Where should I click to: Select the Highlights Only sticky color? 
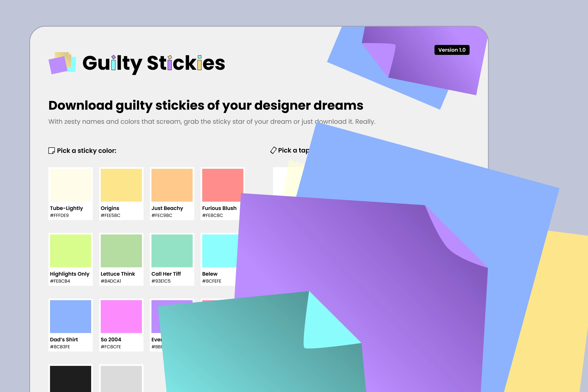(x=70, y=251)
